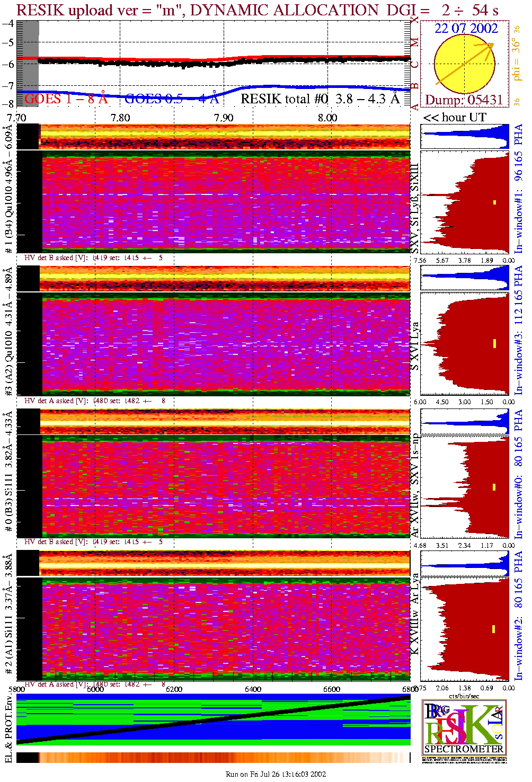This screenshot has height=782, width=532.
Task: Click the 7.90 hour axis tick label
Action: coord(224,117)
